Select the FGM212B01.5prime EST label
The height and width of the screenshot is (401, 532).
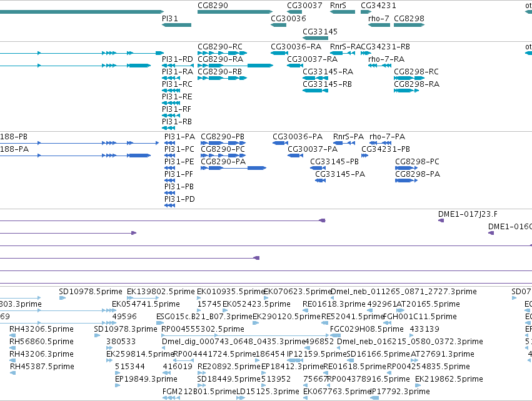(199, 392)
